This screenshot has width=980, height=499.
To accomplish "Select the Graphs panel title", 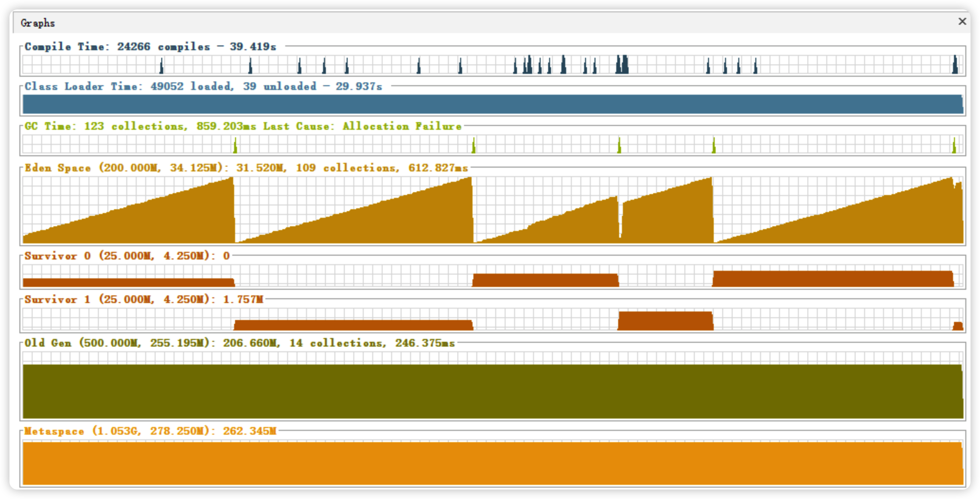I will (x=38, y=23).
